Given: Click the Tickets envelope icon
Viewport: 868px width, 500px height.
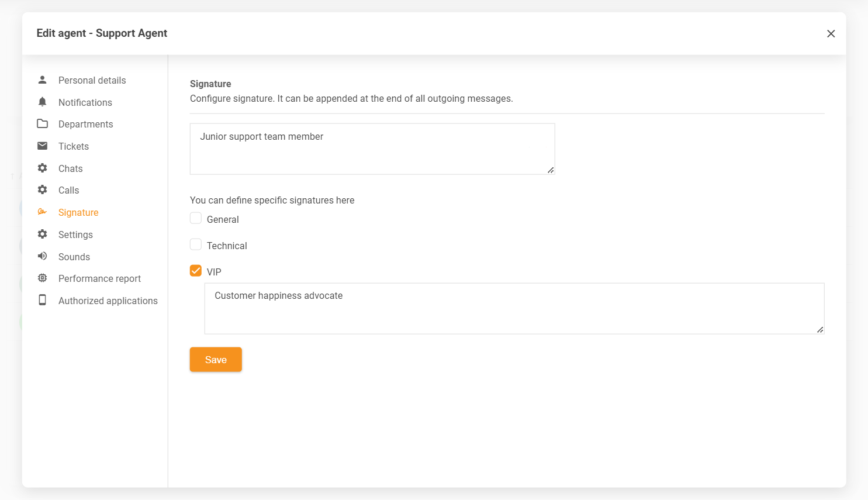Looking at the screenshot, I should tap(42, 146).
